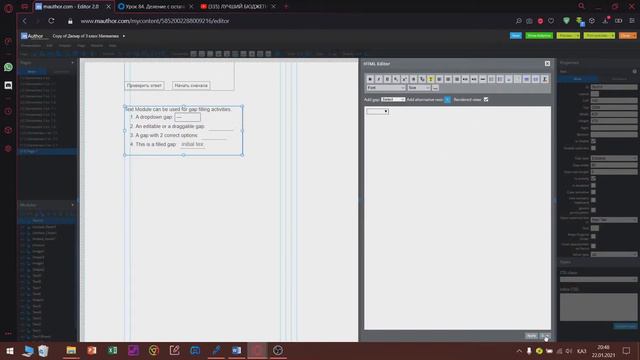The height and width of the screenshot is (360, 640).
Task: Open Help menu in mAuthor
Action: tap(112, 46)
